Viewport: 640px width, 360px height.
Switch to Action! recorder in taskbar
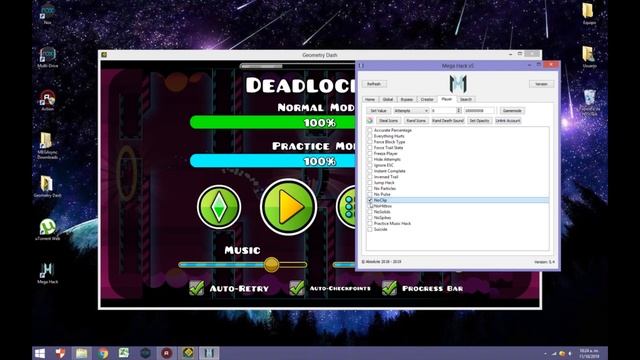point(166,353)
